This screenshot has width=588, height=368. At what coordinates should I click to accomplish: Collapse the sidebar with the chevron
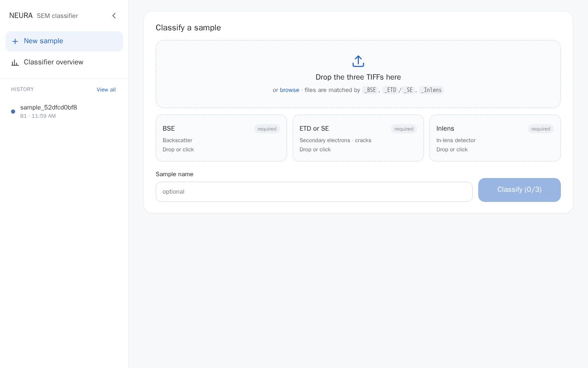coord(114,16)
